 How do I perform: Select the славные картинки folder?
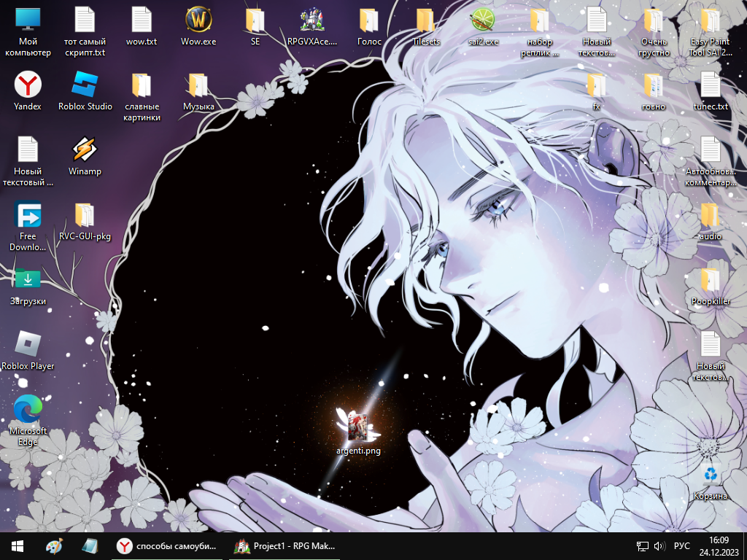pyautogui.click(x=142, y=97)
